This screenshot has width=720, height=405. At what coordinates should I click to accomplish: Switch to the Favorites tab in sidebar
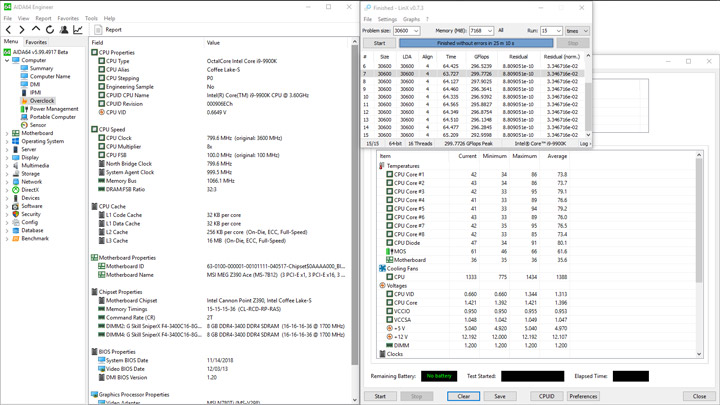pos(36,42)
